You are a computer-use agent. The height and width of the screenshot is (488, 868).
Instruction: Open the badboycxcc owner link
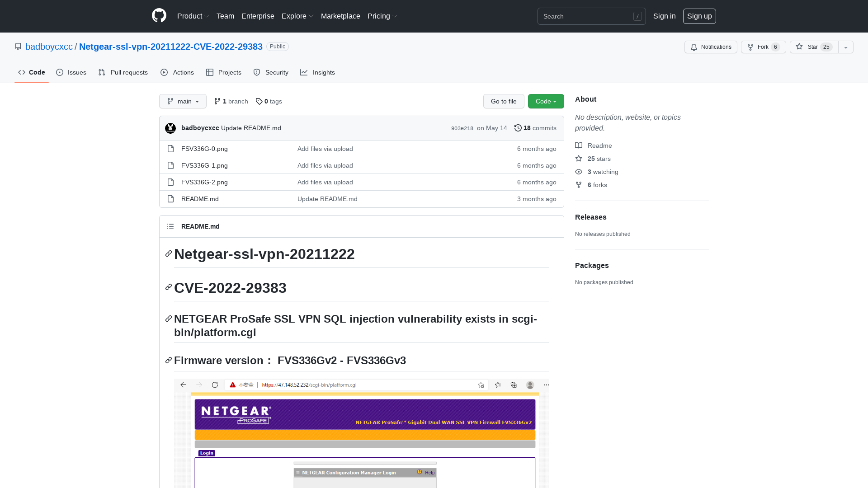click(x=49, y=47)
